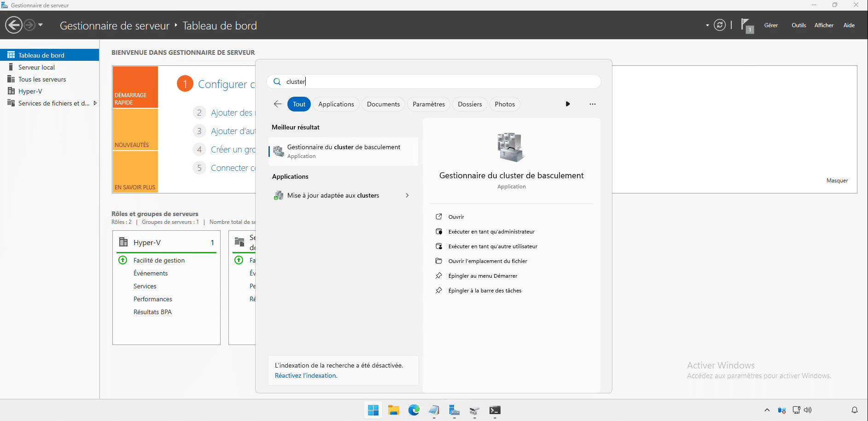Click the DÉMARRAGE RAPIDE tile
This screenshot has width=868, height=421.
click(x=135, y=87)
